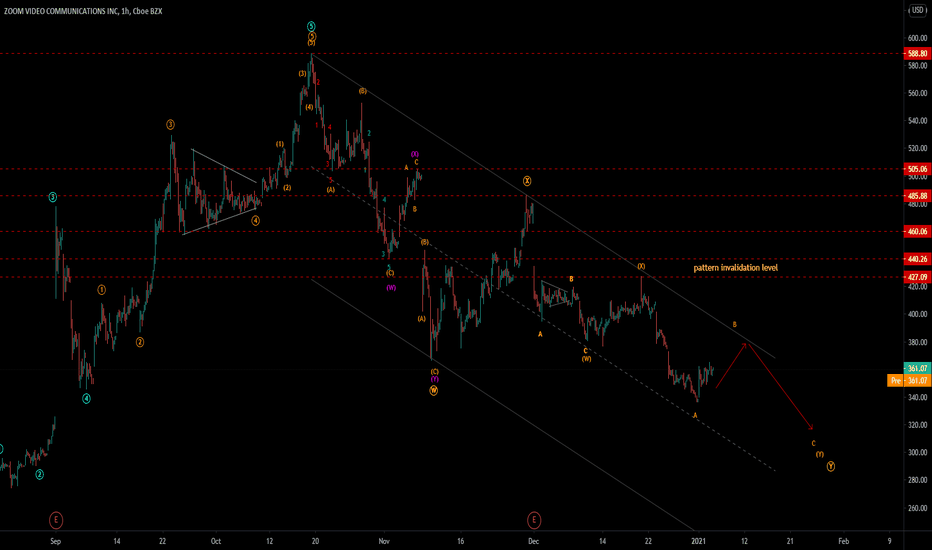This screenshot has width=932, height=550.
Task: Click the Oct label on time axis
Action: 216,541
